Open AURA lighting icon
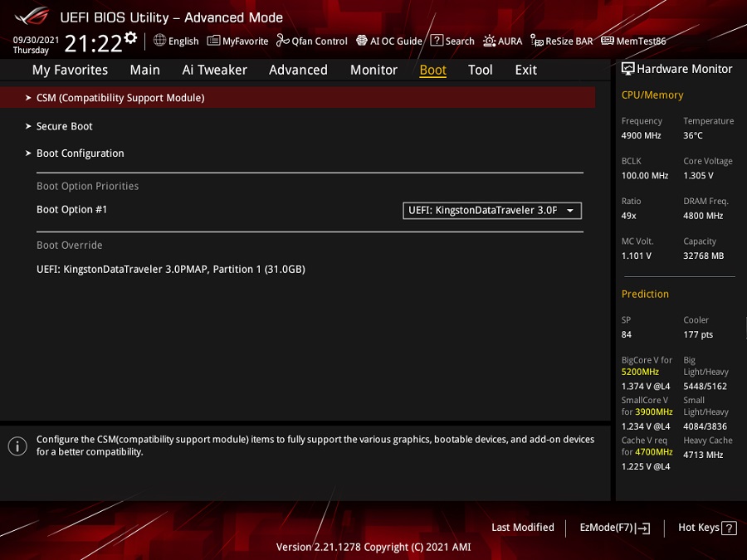 pos(489,41)
